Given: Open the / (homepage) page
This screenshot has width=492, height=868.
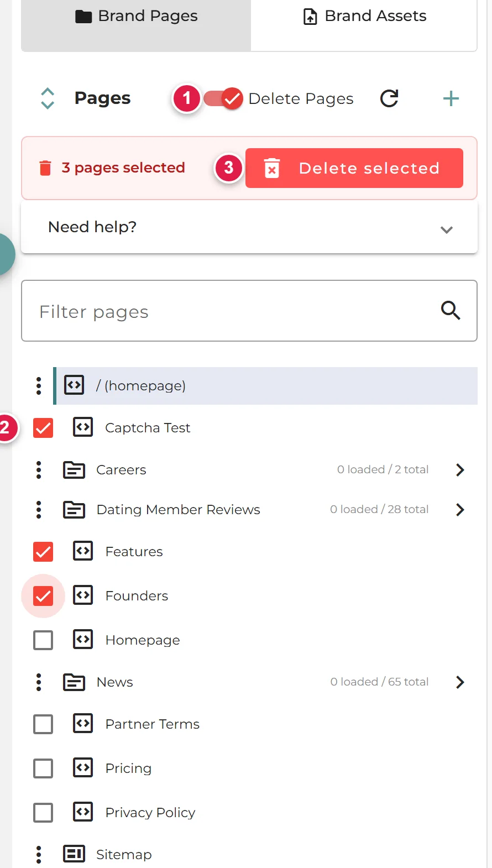Looking at the screenshot, I should [141, 386].
